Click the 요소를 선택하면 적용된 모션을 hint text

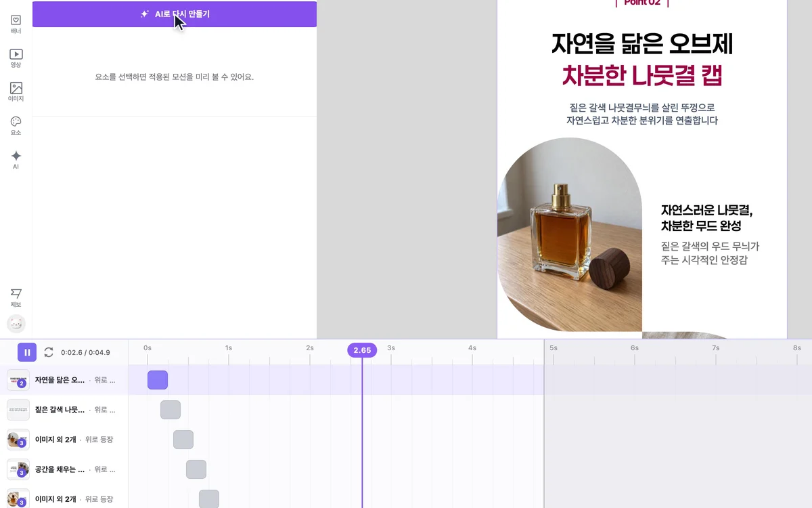[x=175, y=77]
